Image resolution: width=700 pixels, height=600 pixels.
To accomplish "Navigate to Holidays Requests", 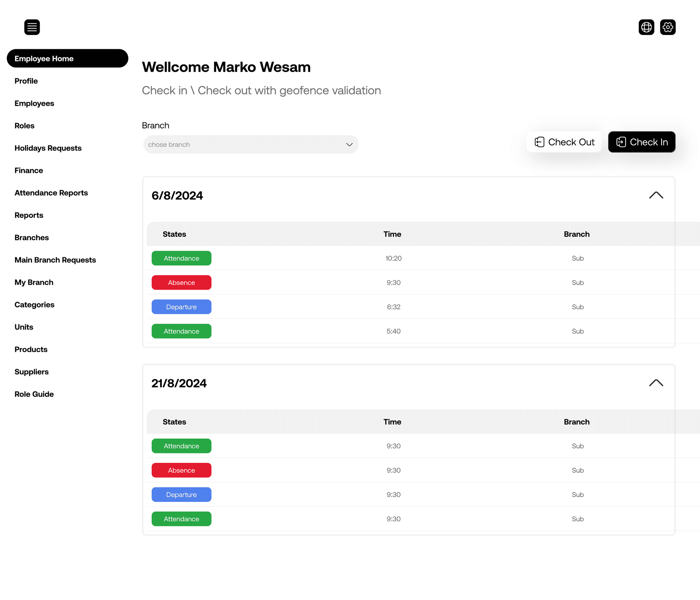I will pos(48,148).
